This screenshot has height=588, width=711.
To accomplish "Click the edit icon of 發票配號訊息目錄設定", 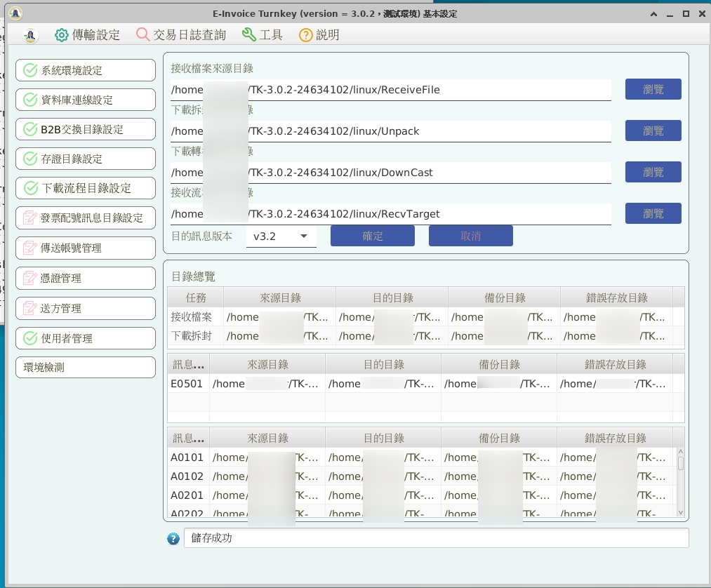I will click(x=30, y=218).
